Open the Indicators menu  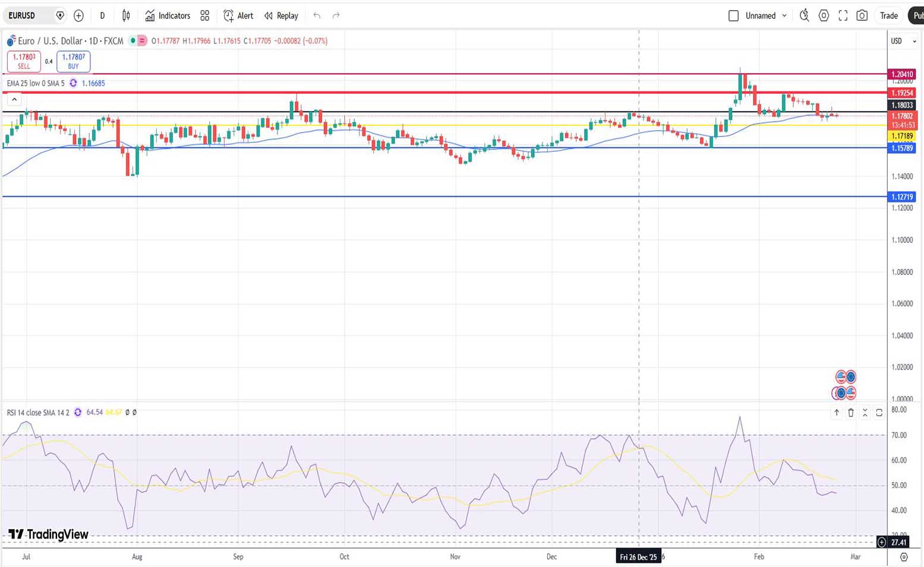[168, 16]
